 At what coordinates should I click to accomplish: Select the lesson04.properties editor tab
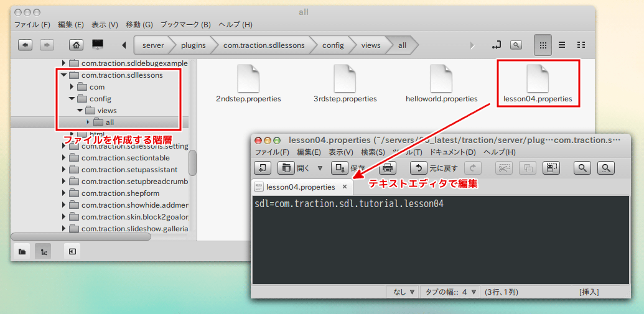pos(300,187)
